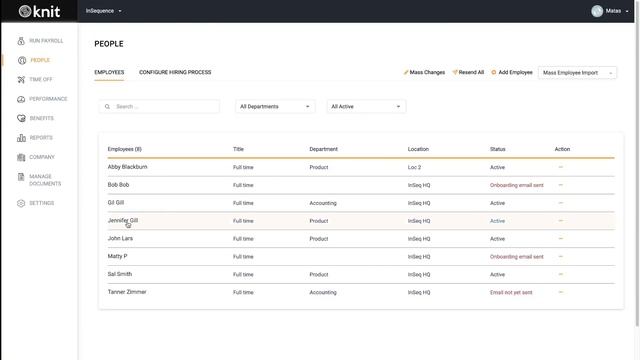Screen dimensions: 640x360
Task: Click Bob Bob name
Action: coord(118,185)
